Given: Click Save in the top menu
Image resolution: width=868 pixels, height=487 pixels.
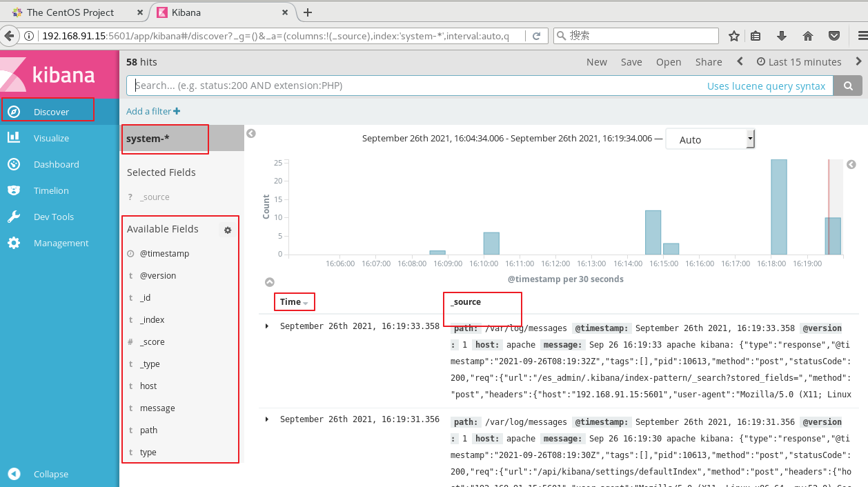Looking at the screenshot, I should click(631, 62).
